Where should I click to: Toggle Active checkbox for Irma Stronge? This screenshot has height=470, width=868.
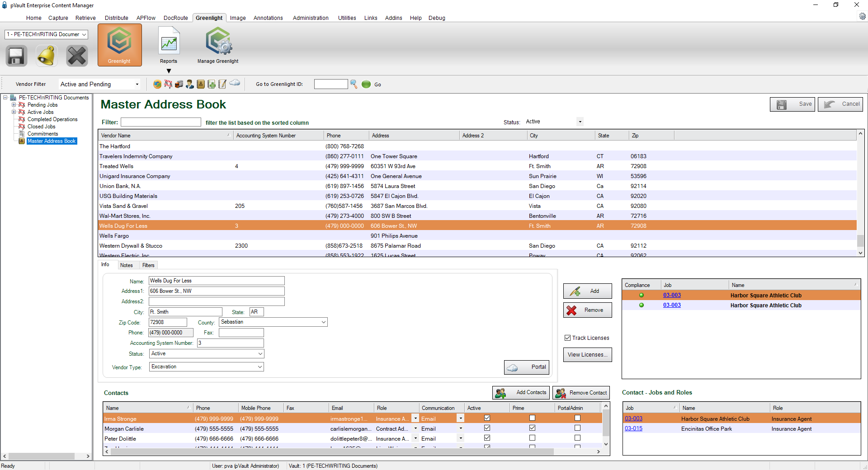(x=487, y=418)
